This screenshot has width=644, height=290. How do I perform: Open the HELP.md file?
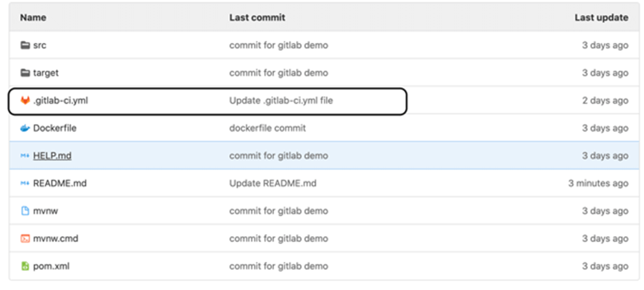click(x=52, y=156)
